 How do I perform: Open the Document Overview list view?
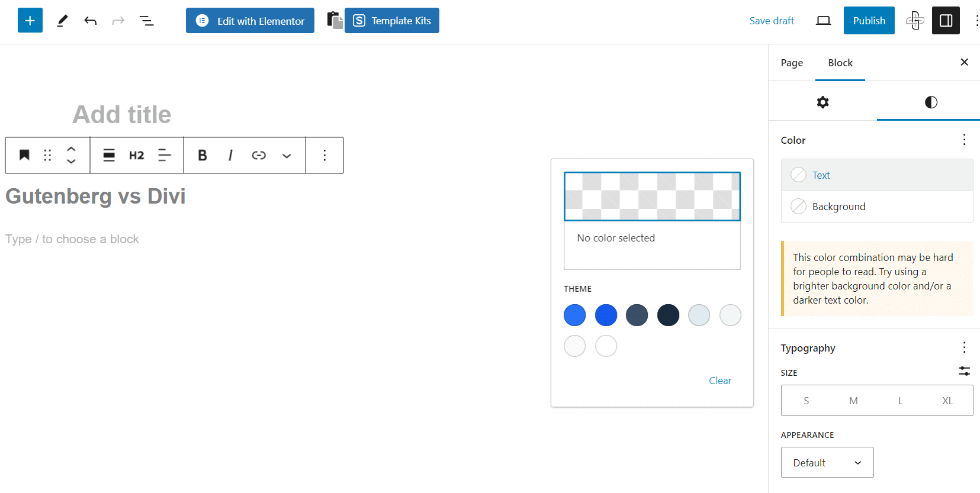146,21
